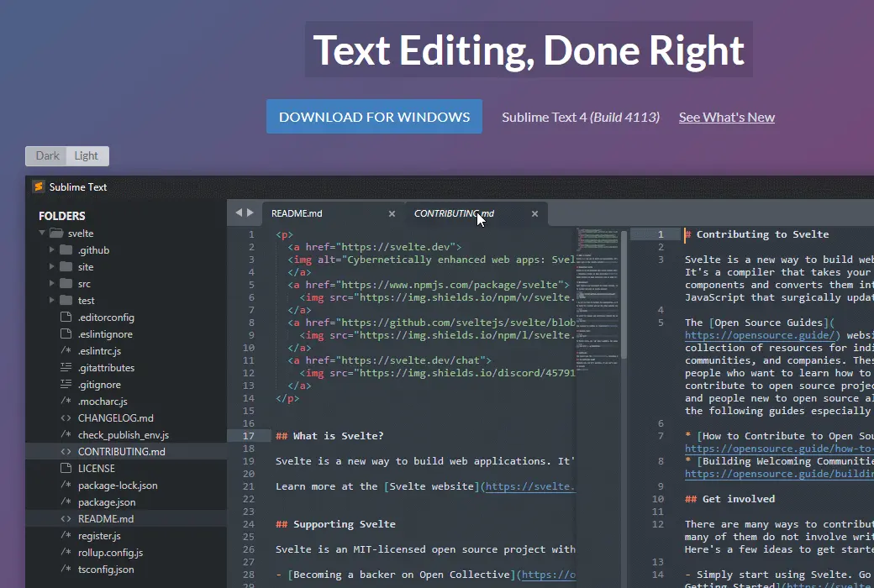Open the See What's New link
Image resolution: width=874 pixels, height=588 pixels.
tap(726, 117)
